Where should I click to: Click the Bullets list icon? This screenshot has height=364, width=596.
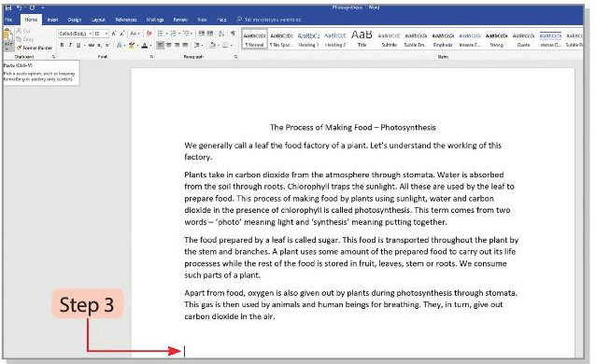[x=160, y=34]
